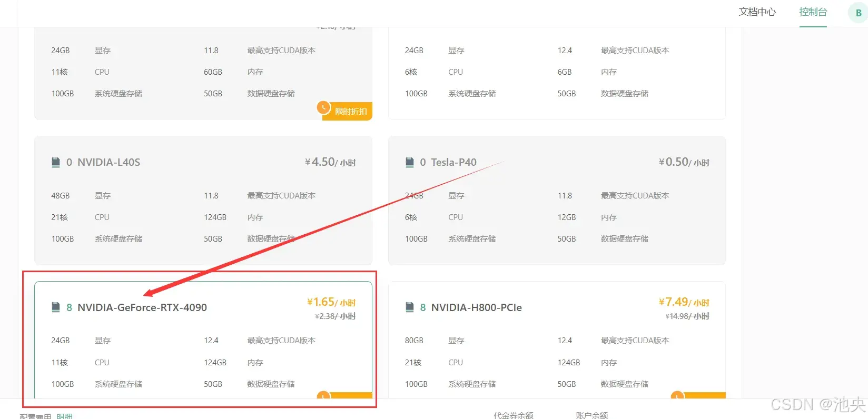Click 数据硬盘存储 label on H800 card
The height and width of the screenshot is (419, 868).
(x=625, y=384)
